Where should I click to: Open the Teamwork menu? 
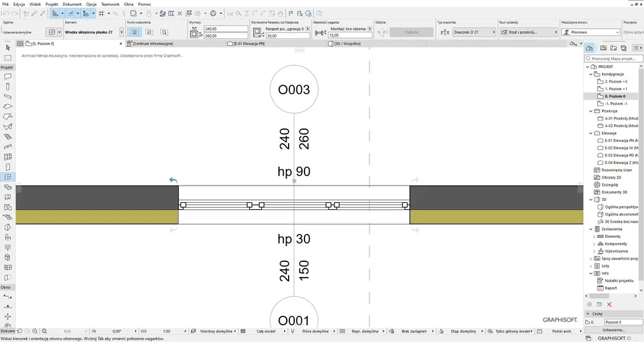coord(110,4)
